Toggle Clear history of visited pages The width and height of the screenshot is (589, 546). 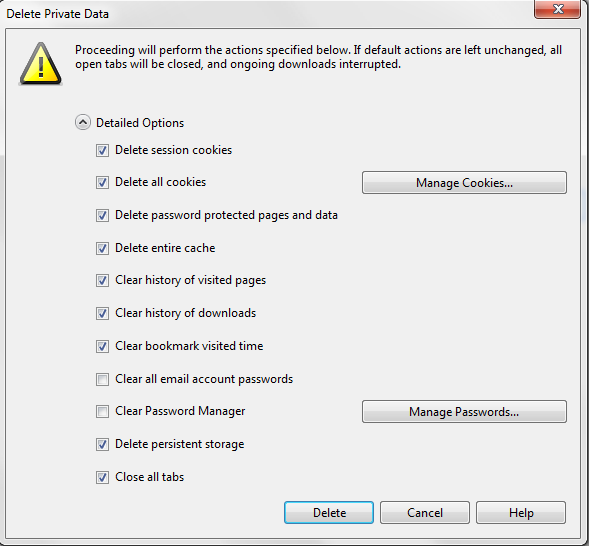[x=102, y=281]
